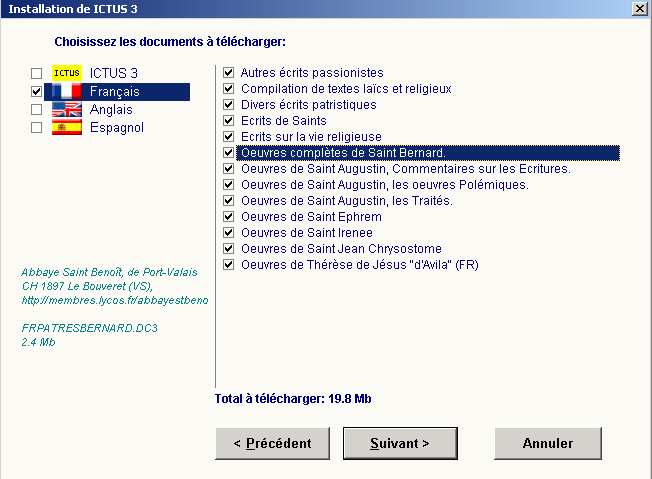Viewport: 652px width, 479px height.
Task: Uncheck Oeuvres de Saint Ephrem checkbox
Action: click(228, 217)
